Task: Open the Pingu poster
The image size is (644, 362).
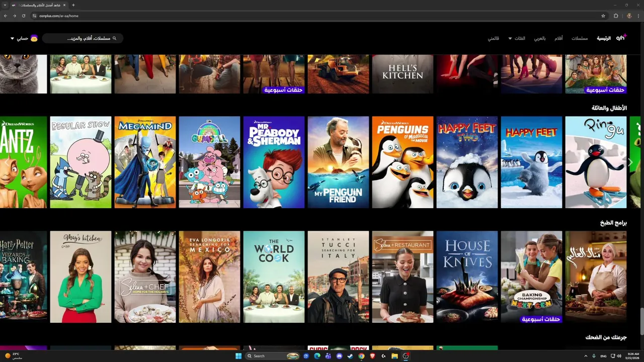Action: (x=596, y=162)
